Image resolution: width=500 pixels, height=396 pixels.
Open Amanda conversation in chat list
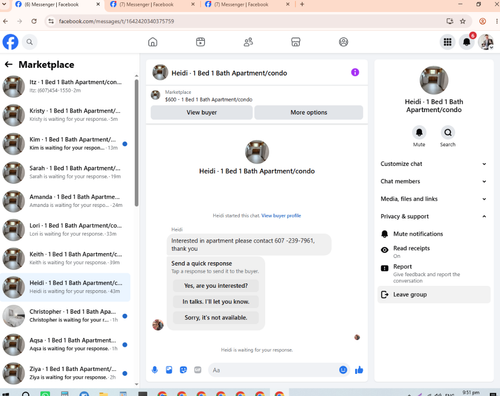click(x=65, y=201)
